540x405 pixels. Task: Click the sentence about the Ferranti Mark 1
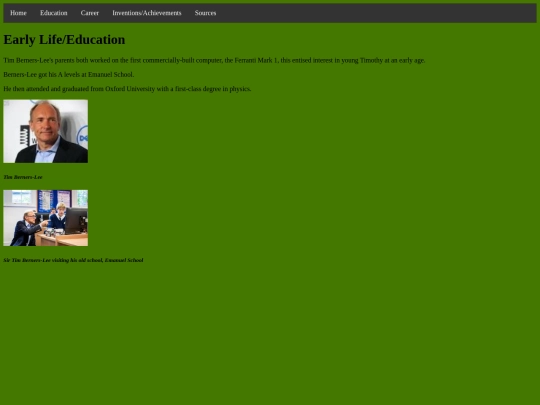pyautogui.click(x=214, y=60)
